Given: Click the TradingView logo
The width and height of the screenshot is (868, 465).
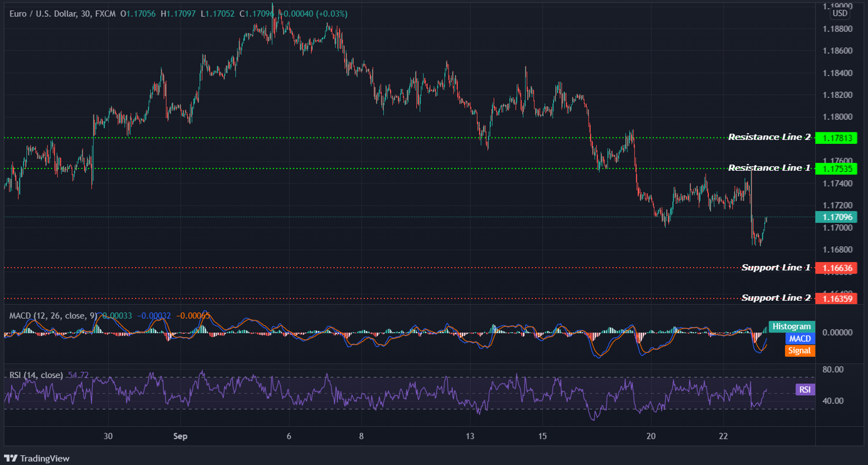Looking at the screenshot, I should 37,458.
